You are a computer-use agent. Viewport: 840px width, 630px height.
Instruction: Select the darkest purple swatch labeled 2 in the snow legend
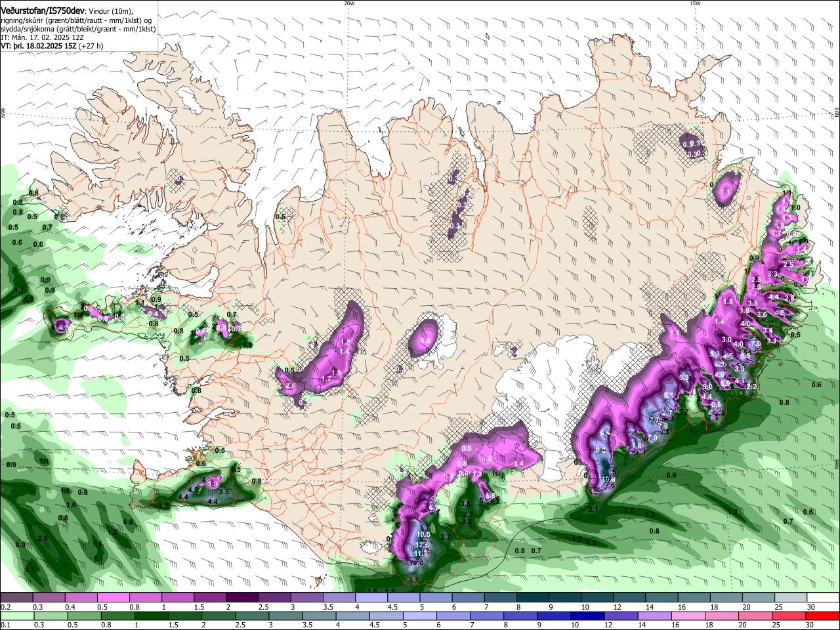click(241, 598)
